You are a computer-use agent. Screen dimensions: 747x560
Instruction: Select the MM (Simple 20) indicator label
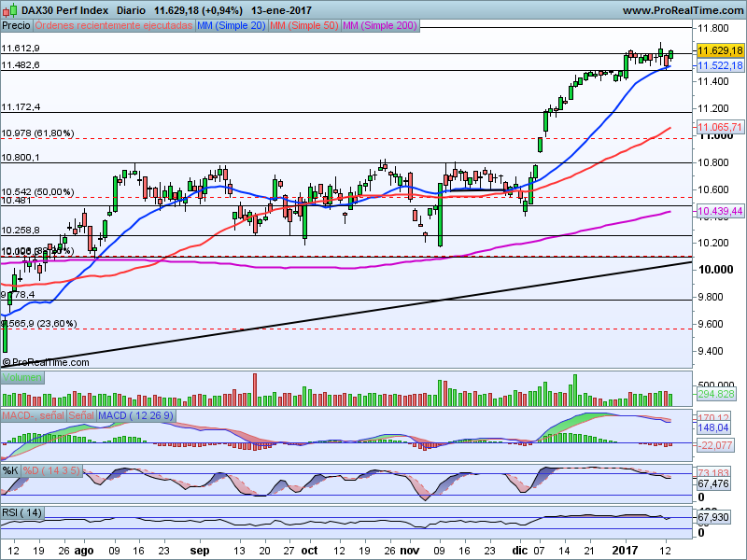pyautogui.click(x=231, y=26)
